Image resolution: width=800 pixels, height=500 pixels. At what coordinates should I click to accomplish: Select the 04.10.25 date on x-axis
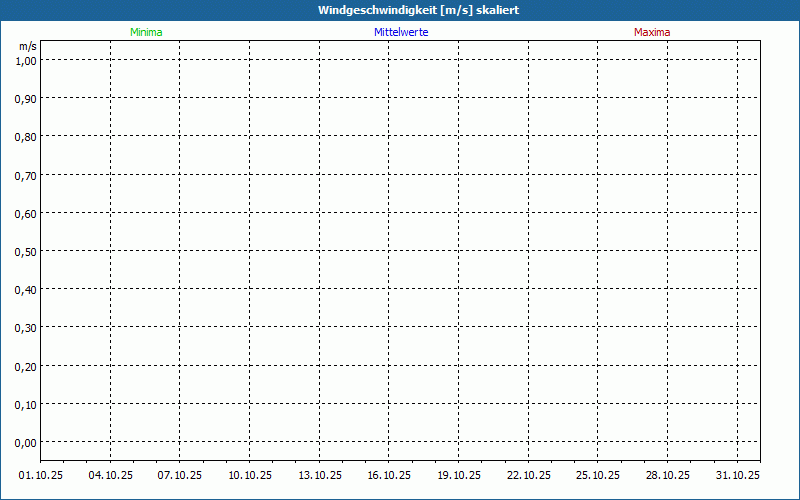click(111, 475)
